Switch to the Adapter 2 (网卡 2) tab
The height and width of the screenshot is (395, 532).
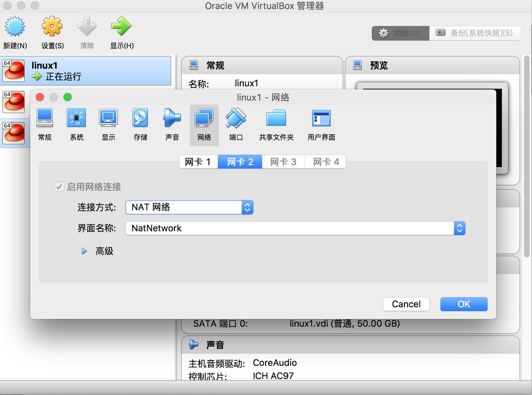coord(240,162)
